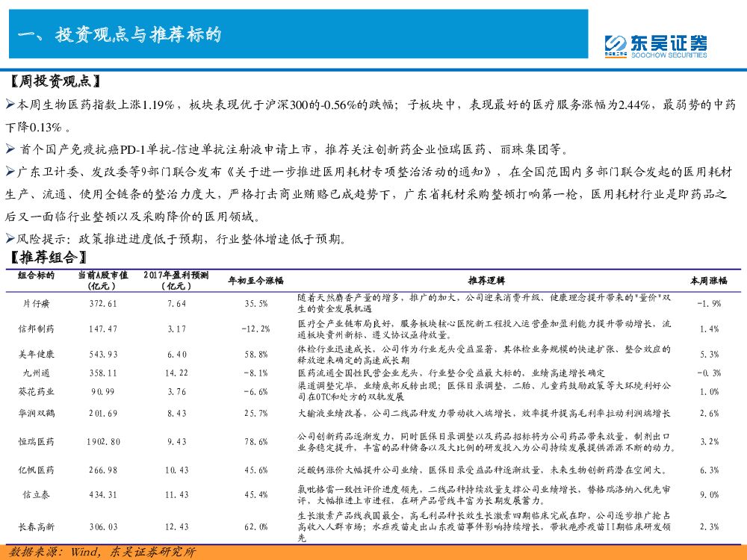The height and width of the screenshot is (560, 747).
Task: Select the 信邦制药 stock name cell
Action: click(x=36, y=329)
